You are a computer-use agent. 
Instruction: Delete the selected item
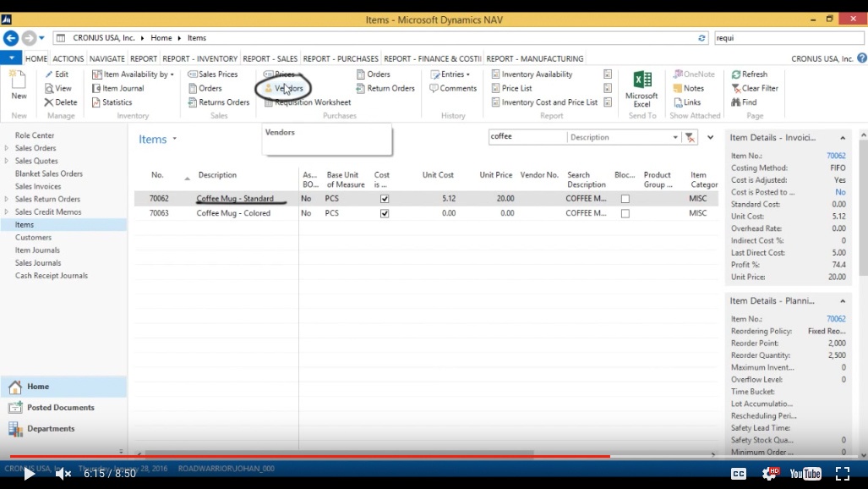[60, 102]
